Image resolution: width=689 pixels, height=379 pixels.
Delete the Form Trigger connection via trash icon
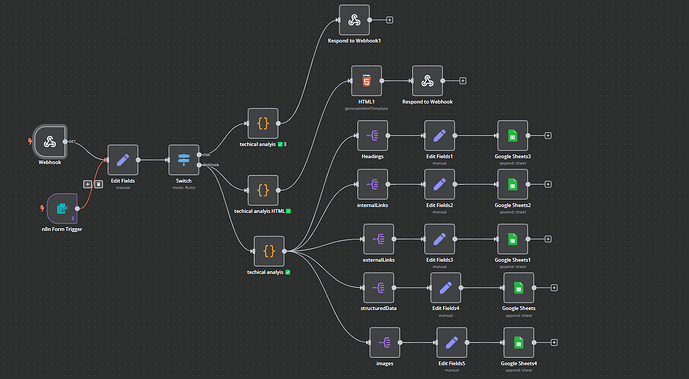pyautogui.click(x=98, y=184)
